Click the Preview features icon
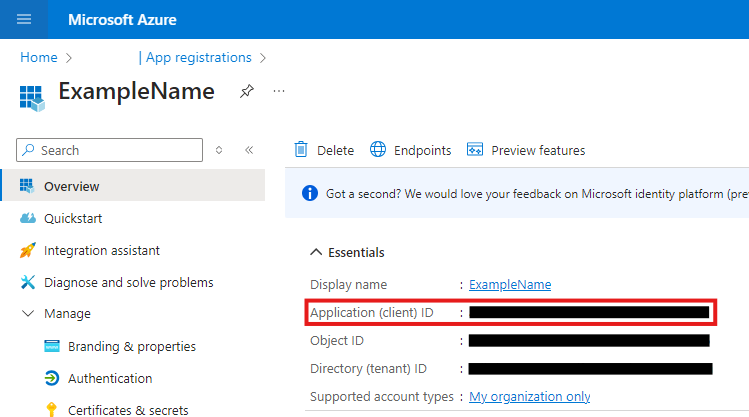The image size is (749, 417). pyautogui.click(x=475, y=150)
